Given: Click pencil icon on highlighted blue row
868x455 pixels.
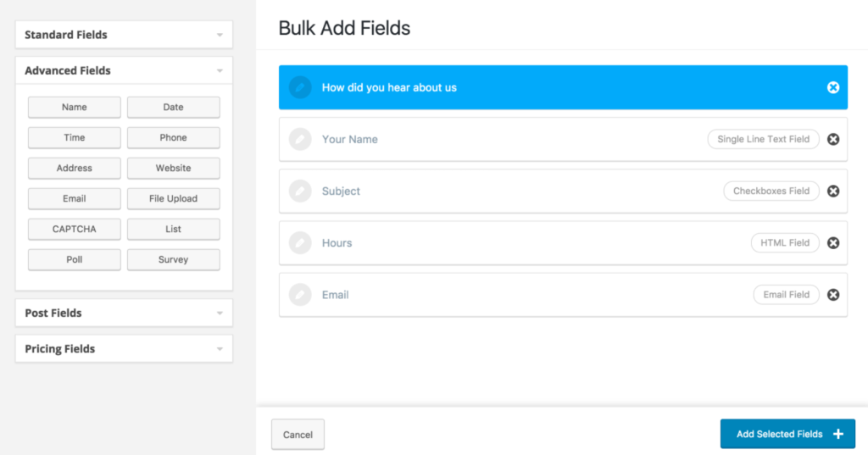Looking at the screenshot, I should pos(300,87).
